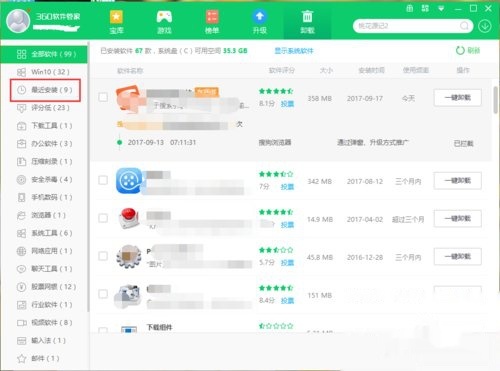
Task: Tick the checkbox for the 358 MB software
Action: point(103,97)
